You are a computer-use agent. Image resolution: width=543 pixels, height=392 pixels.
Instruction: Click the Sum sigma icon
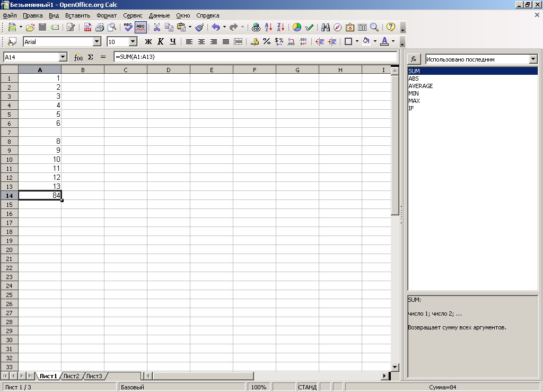tap(91, 57)
